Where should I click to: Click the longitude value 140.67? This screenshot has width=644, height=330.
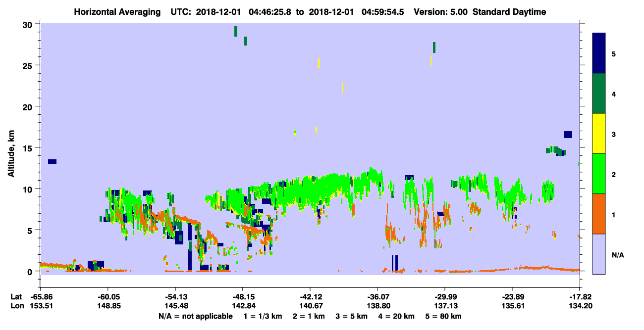pos(310,306)
